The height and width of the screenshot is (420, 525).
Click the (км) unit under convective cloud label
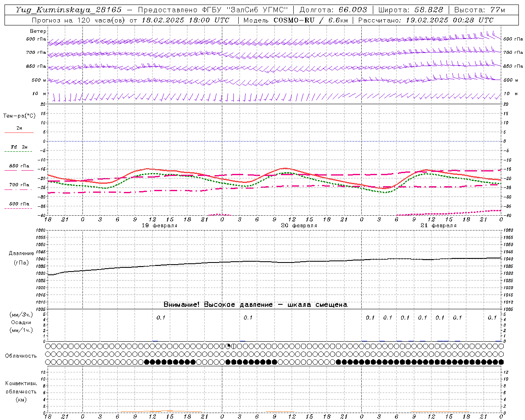point(21,399)
